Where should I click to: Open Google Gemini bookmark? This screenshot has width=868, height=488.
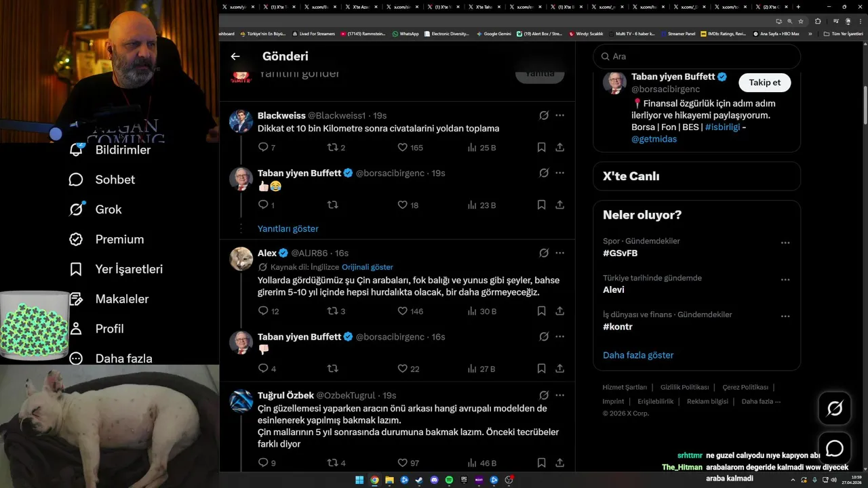coord(494,33)
